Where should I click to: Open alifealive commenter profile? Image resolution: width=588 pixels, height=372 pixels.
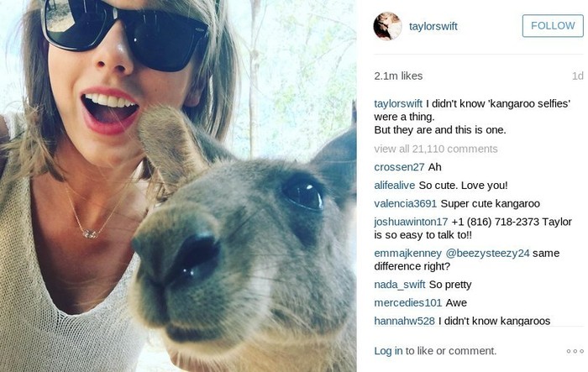(x=395, y=186)
